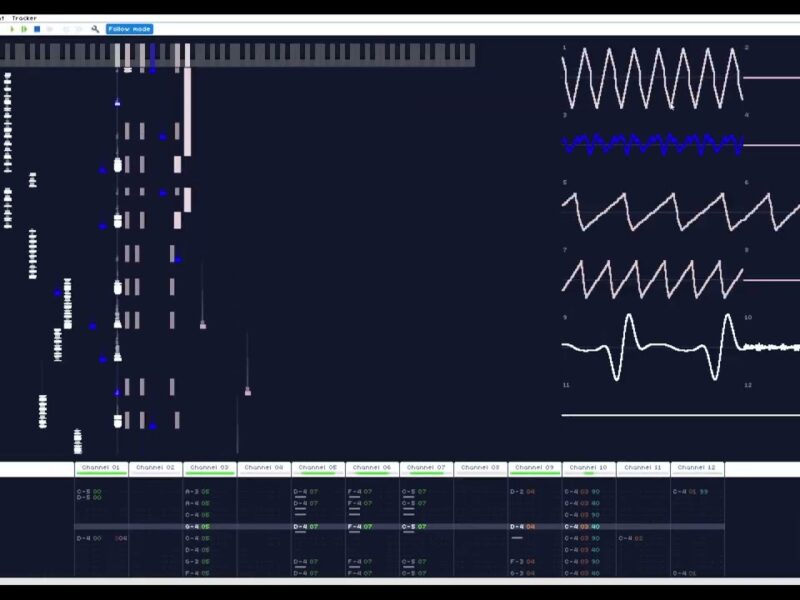
Task: Select the highlighted G-4 05 note in Channel 03
Action: [197, 527]
